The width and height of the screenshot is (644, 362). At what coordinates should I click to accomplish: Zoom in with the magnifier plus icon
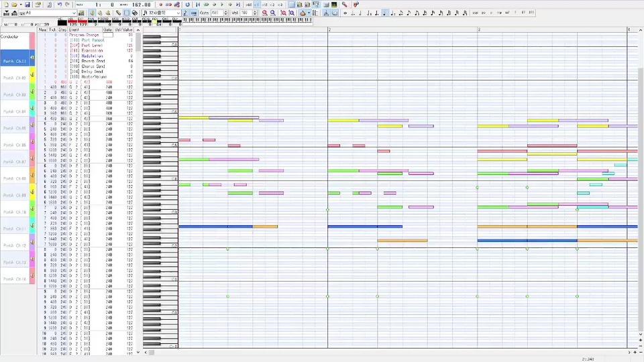click(x=264, y=13)
